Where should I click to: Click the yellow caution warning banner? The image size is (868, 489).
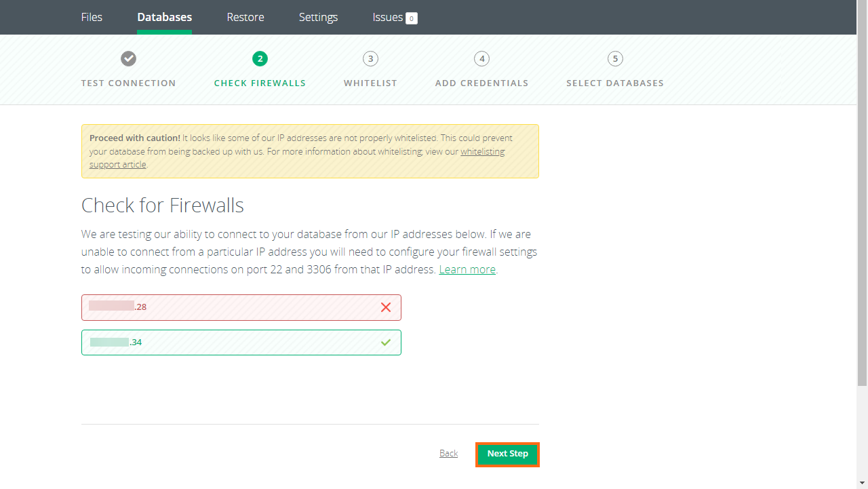[x=310, y=151]
